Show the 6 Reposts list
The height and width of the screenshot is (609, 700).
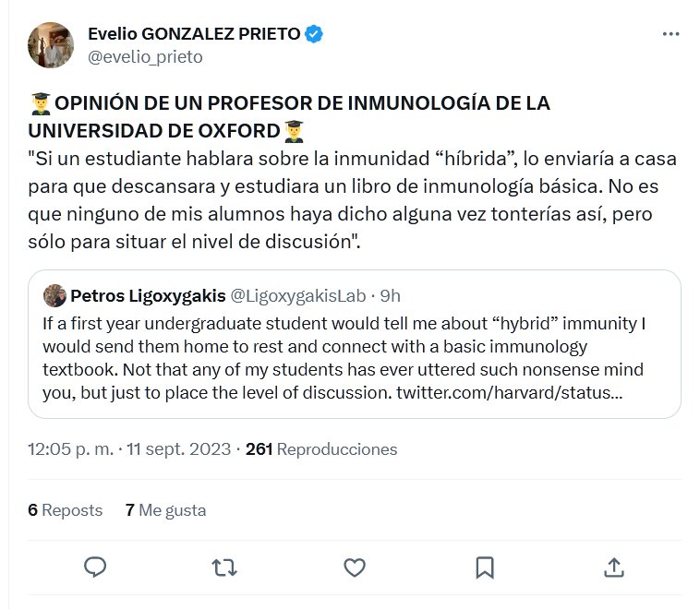pyautogui.click(x=66, y=509)
